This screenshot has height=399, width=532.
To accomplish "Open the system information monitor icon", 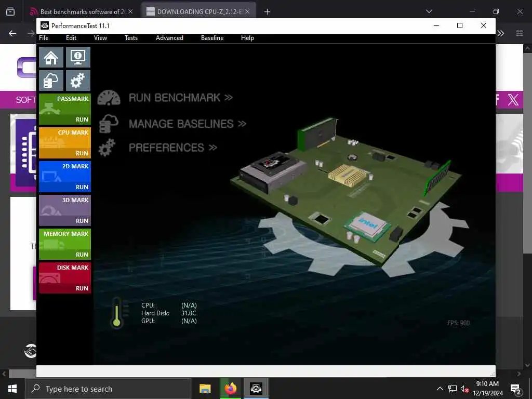I will [78, 57].
